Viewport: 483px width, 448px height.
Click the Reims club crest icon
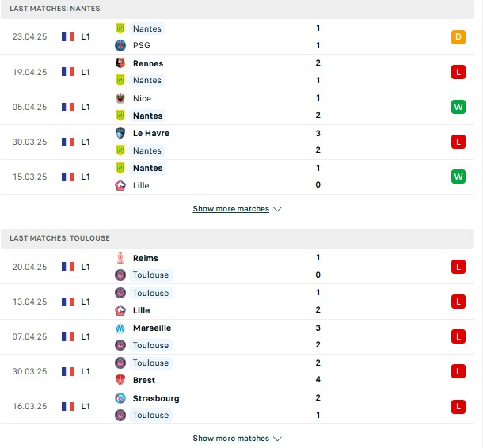tap(120, 258)
